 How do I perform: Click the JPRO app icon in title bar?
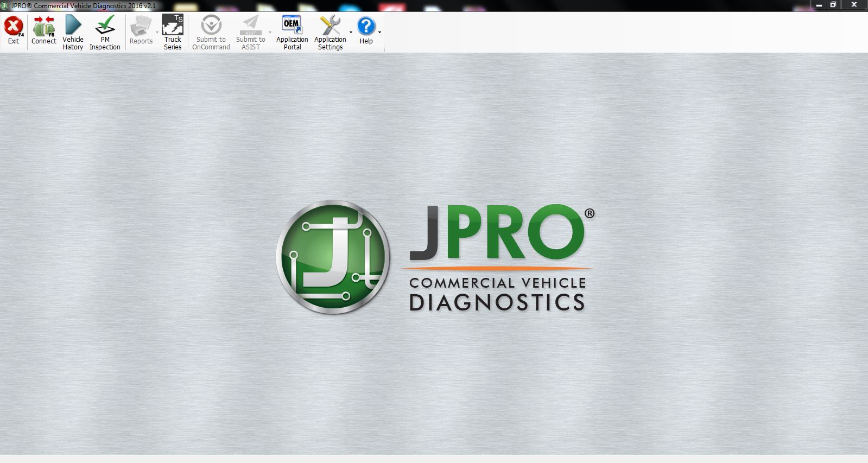[x=5, y=5]
